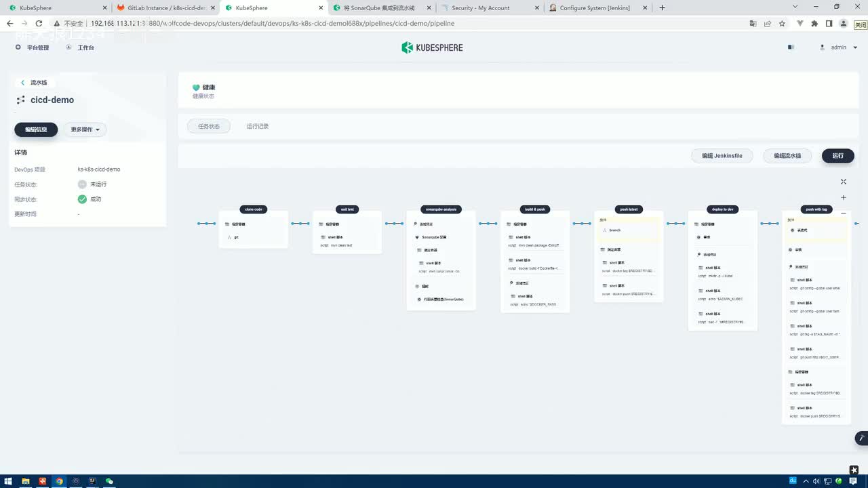The image size is (868, 488).
Task: Select the push with tag stage label
Action: click(816, 209)
